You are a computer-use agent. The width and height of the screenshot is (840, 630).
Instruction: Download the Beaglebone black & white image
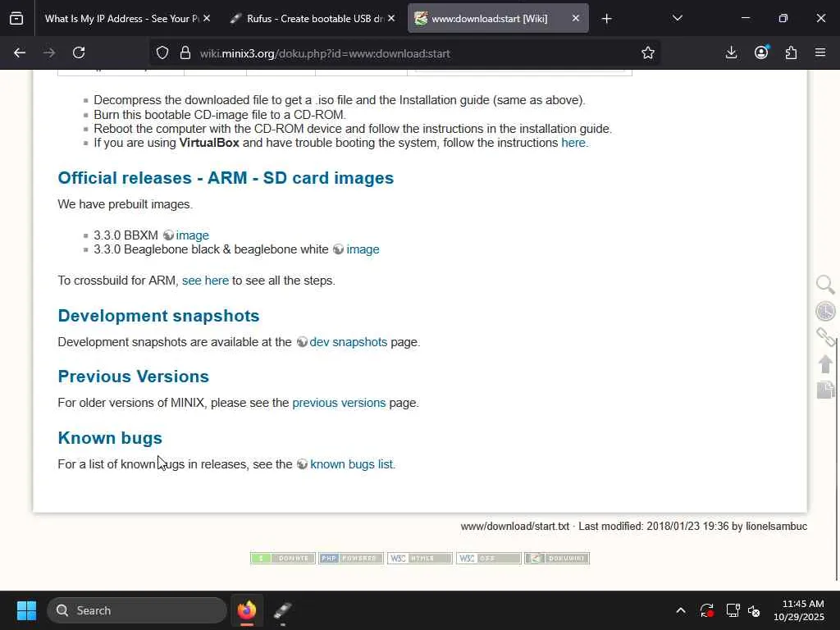363,249
